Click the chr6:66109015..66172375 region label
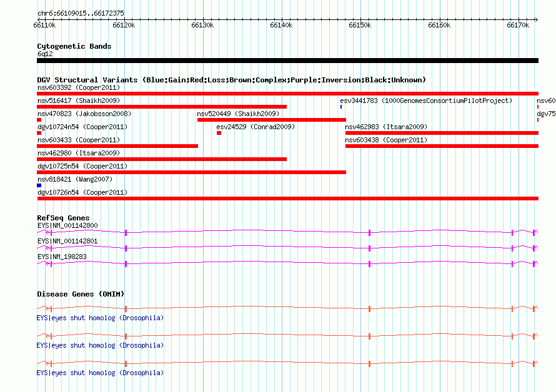Viewport: 556px width, 392px height. (x=81, y=14)
